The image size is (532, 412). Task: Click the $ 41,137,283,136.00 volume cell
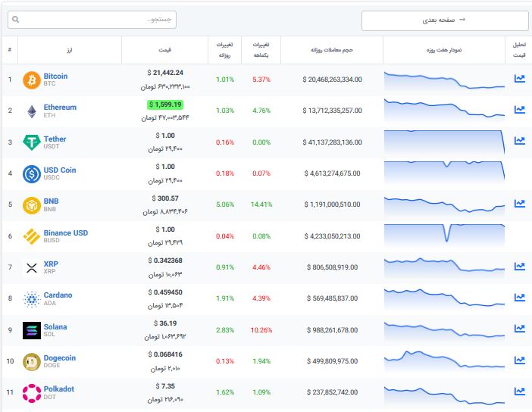coord(332,142)
